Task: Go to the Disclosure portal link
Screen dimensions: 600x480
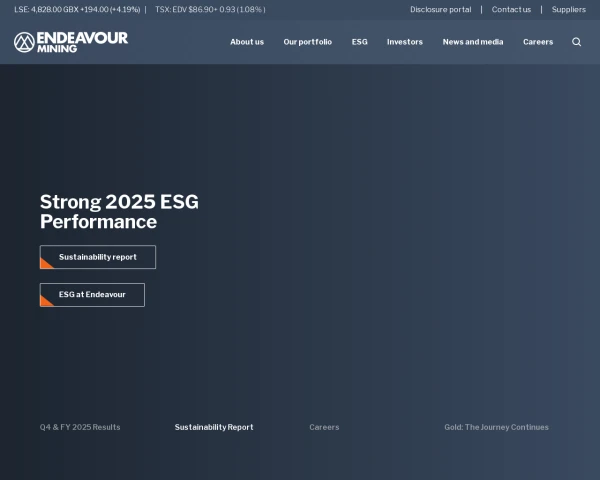Action: [x=441, y=10]
